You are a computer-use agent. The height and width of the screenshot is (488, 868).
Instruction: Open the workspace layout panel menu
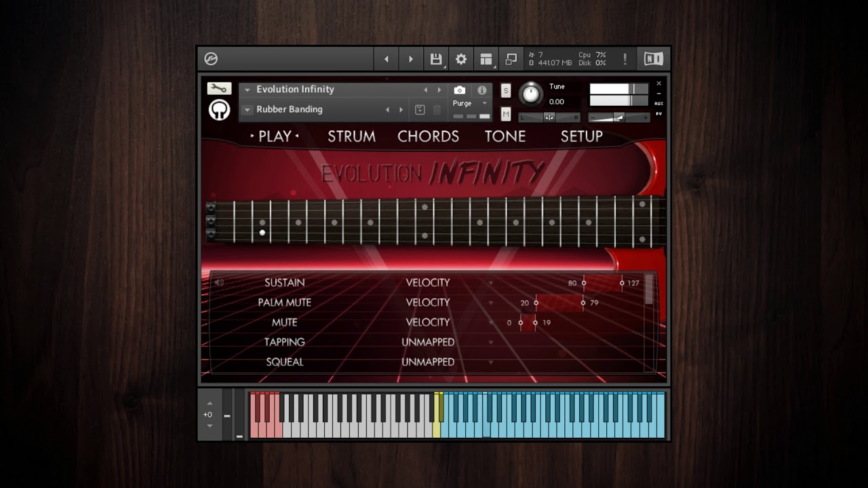pos(486,59)
